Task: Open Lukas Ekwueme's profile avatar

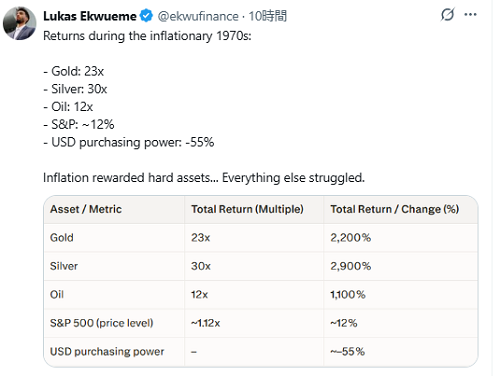Action: point(19,23)
